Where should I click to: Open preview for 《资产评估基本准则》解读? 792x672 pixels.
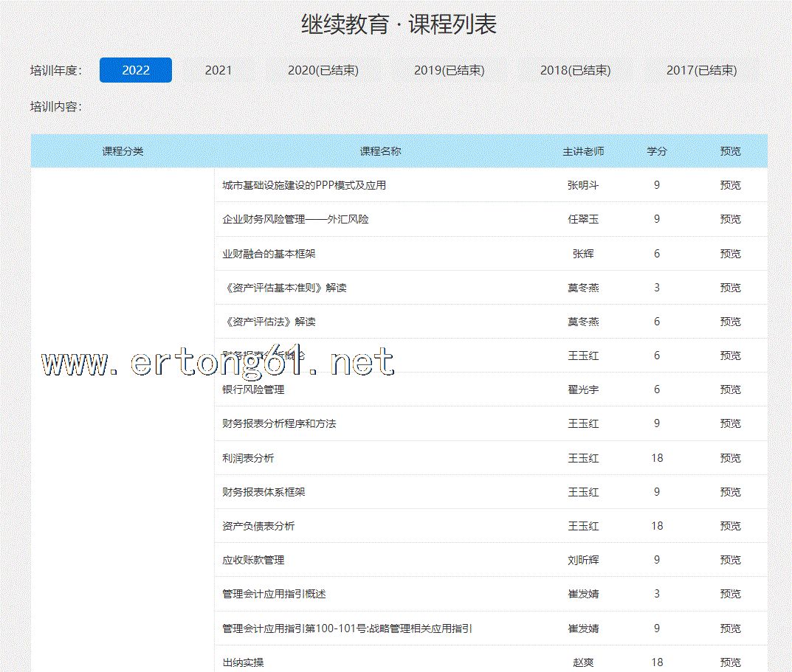coord(730,288)
